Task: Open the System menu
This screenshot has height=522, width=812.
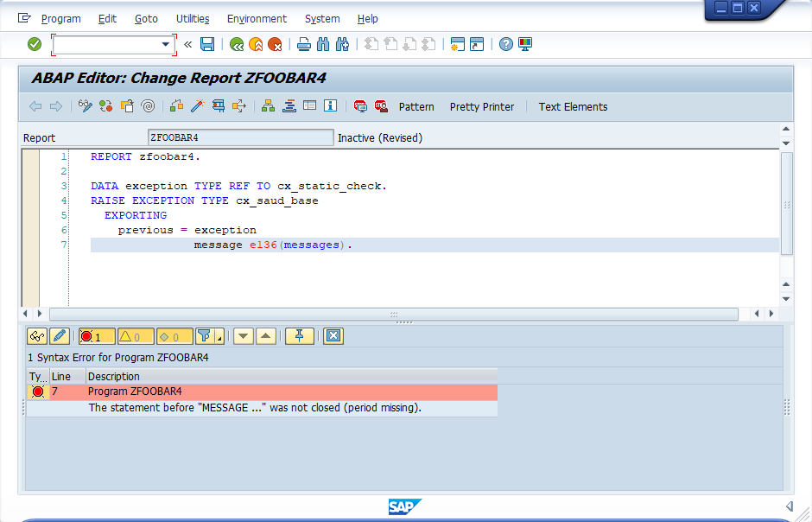Action: tap(322, 19)
